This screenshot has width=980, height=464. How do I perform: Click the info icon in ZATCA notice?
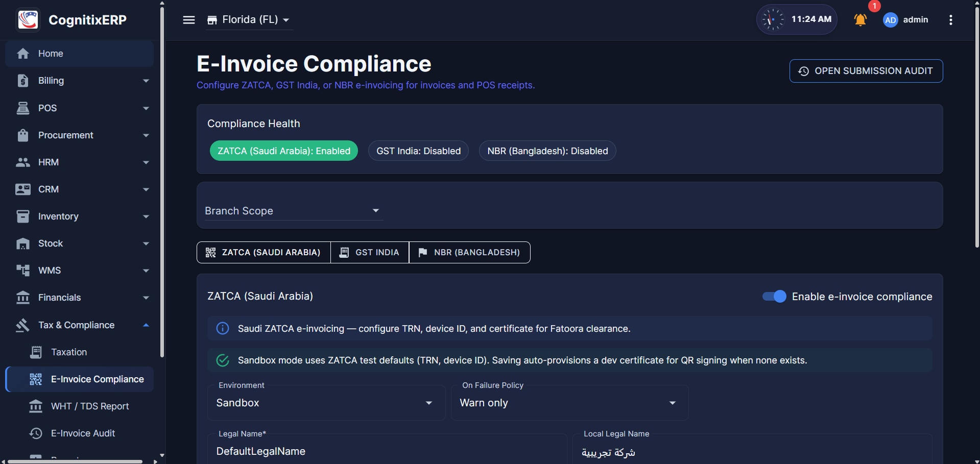pos(223,328)
